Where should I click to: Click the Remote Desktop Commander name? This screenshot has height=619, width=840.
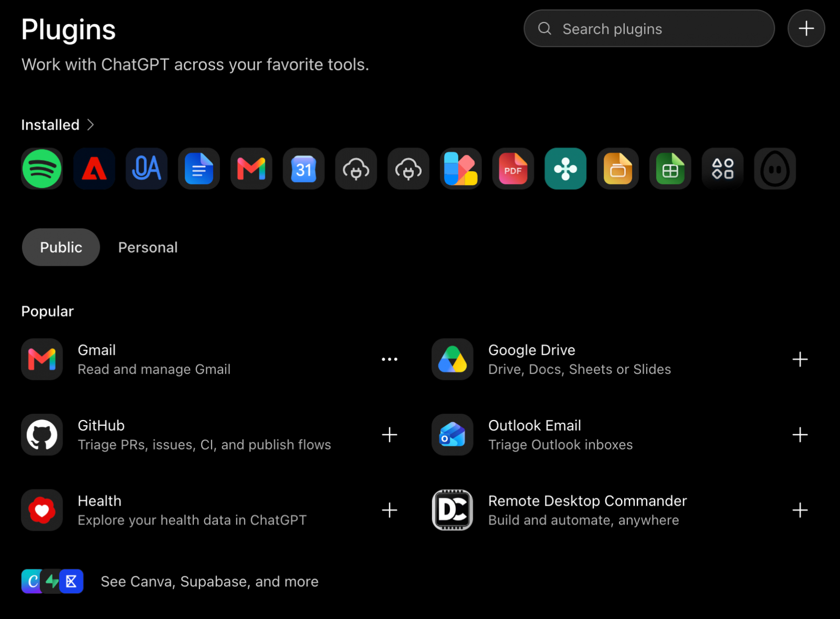(x=587, y=501)
